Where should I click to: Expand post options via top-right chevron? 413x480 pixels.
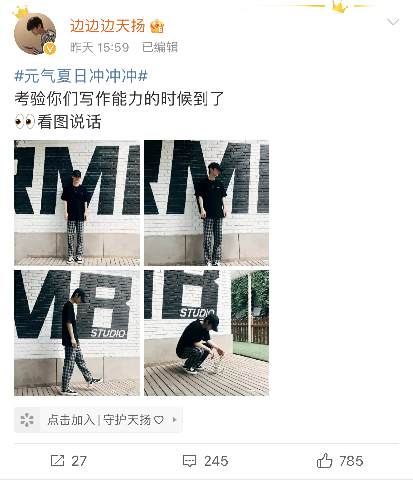pyautogui.click(x=393, y=22)
